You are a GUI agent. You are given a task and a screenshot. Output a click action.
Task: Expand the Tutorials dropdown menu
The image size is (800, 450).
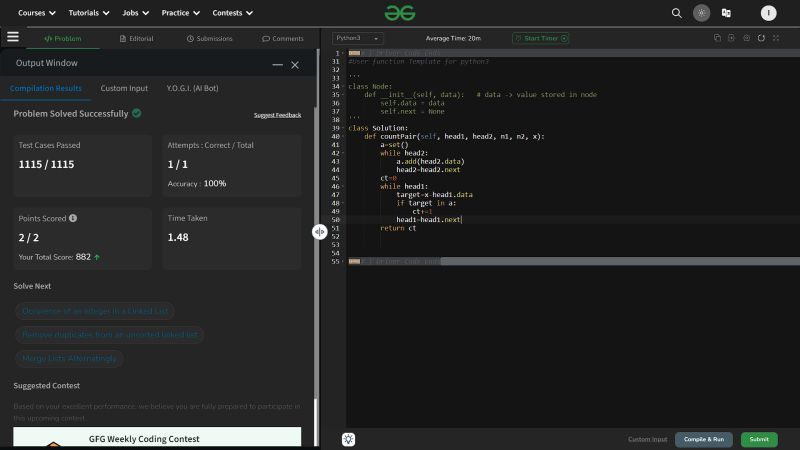coord(89,13)
